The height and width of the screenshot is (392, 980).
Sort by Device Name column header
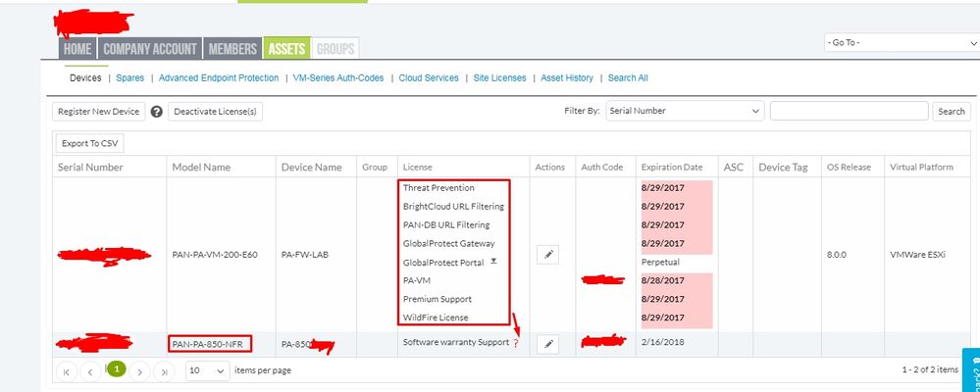click(x=311, y=167)
